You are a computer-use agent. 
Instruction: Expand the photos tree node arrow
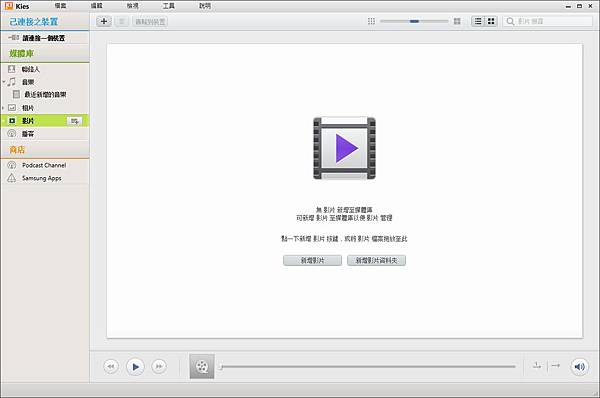3,108
